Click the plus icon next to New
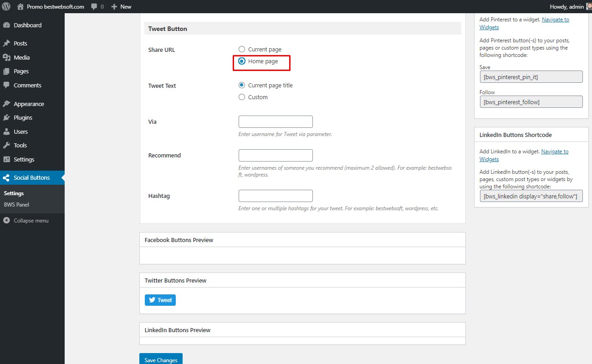This screenshot has height=364, width=592. tap(114, 7)
